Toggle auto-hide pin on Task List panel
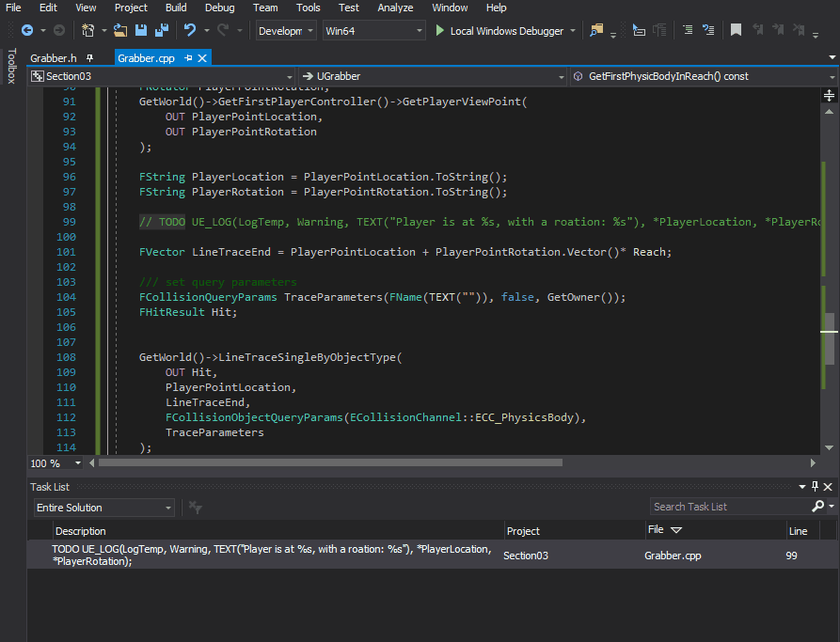This screenshot has height=642, width=840. click(x=815, y=487)
